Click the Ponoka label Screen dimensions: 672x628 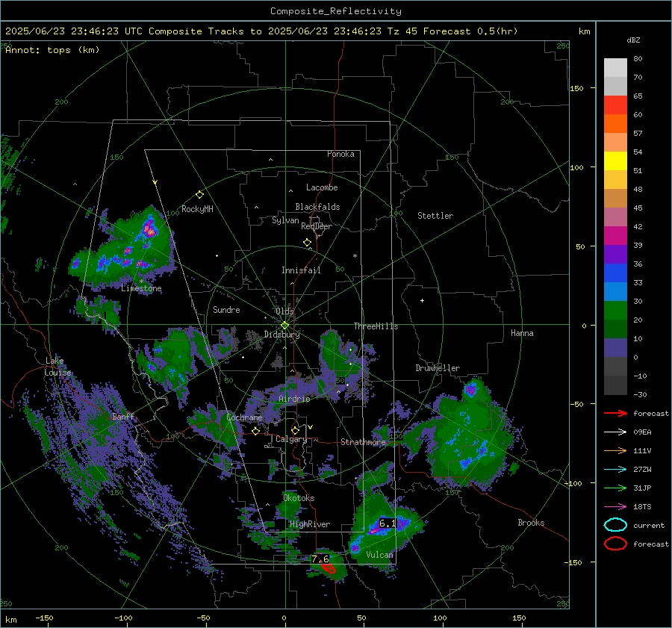pos(340,154)
